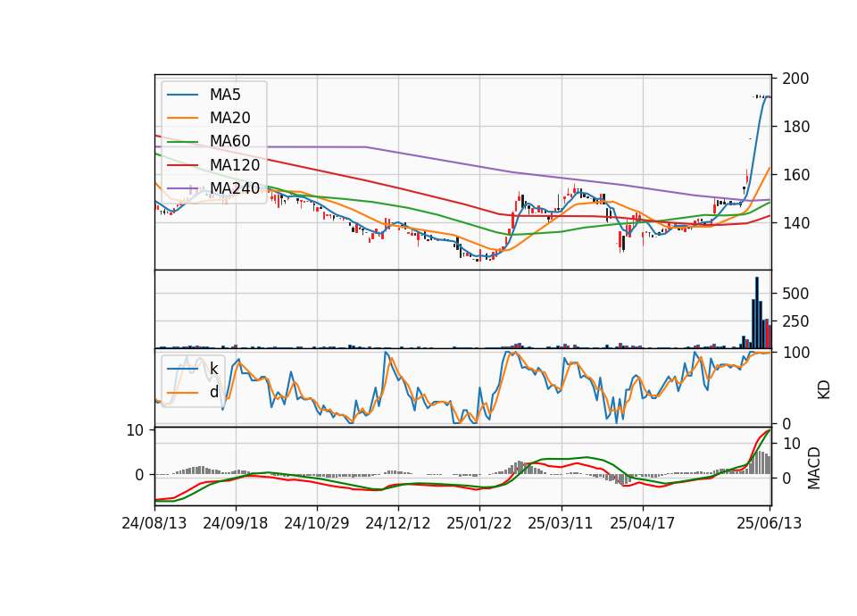Click the 25/06/13 date axis label

(769, 523)
